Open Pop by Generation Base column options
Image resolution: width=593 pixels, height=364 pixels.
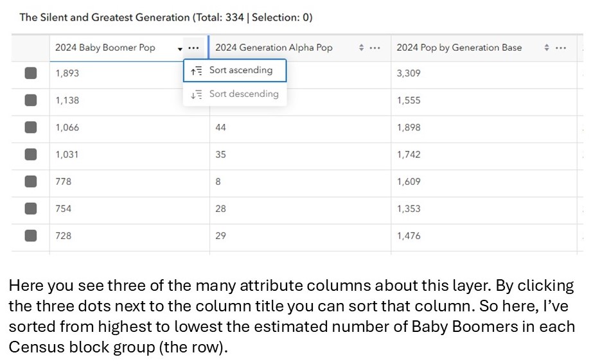tap(561, 48)
